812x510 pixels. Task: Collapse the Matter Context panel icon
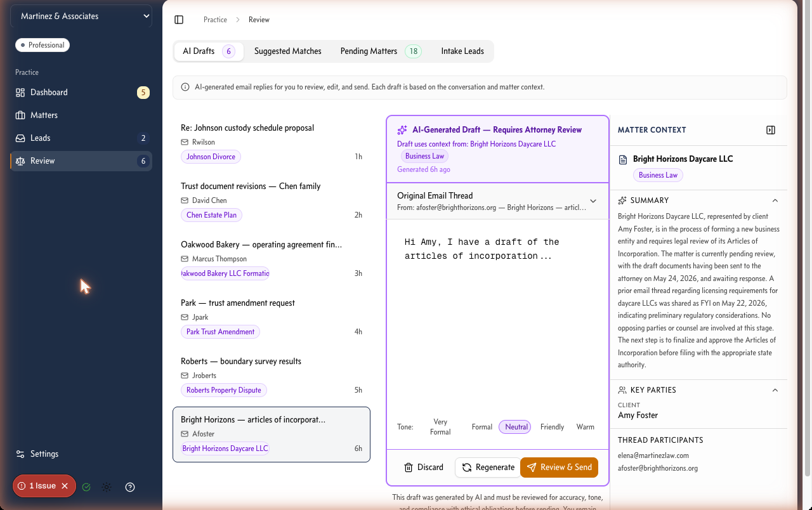771,130
